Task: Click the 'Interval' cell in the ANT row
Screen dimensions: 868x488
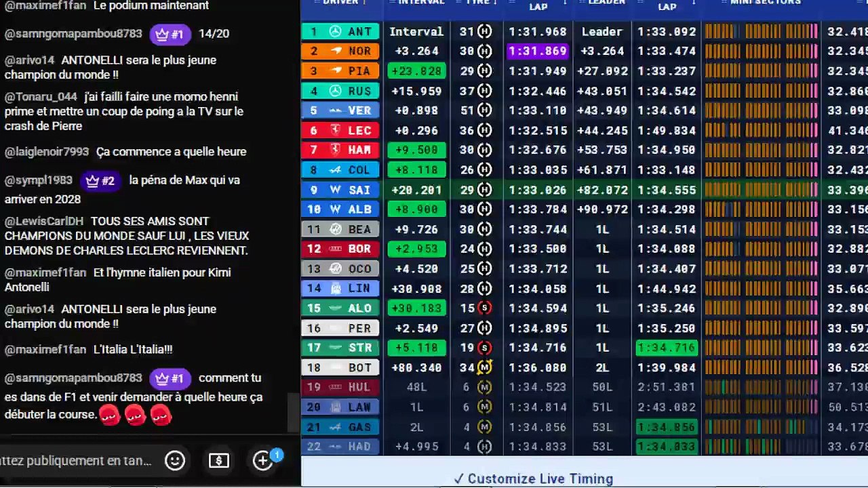Action: click(416, 32)
